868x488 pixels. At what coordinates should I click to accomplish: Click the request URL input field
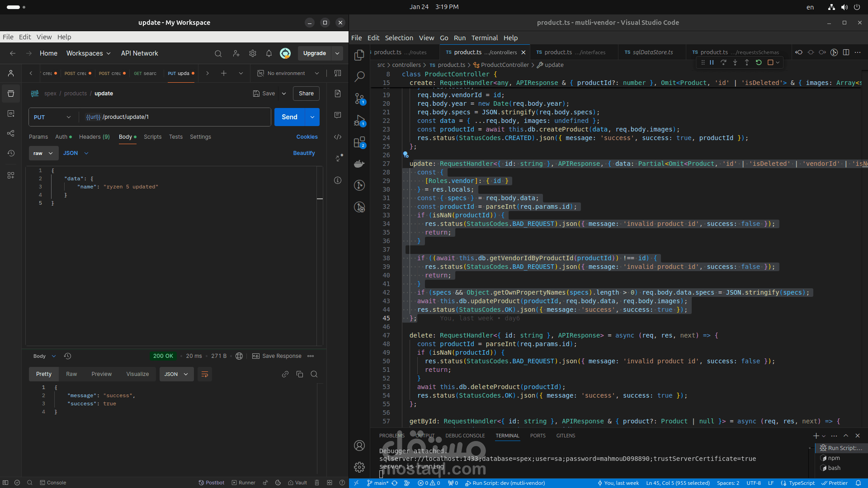[x=181, y=117]
